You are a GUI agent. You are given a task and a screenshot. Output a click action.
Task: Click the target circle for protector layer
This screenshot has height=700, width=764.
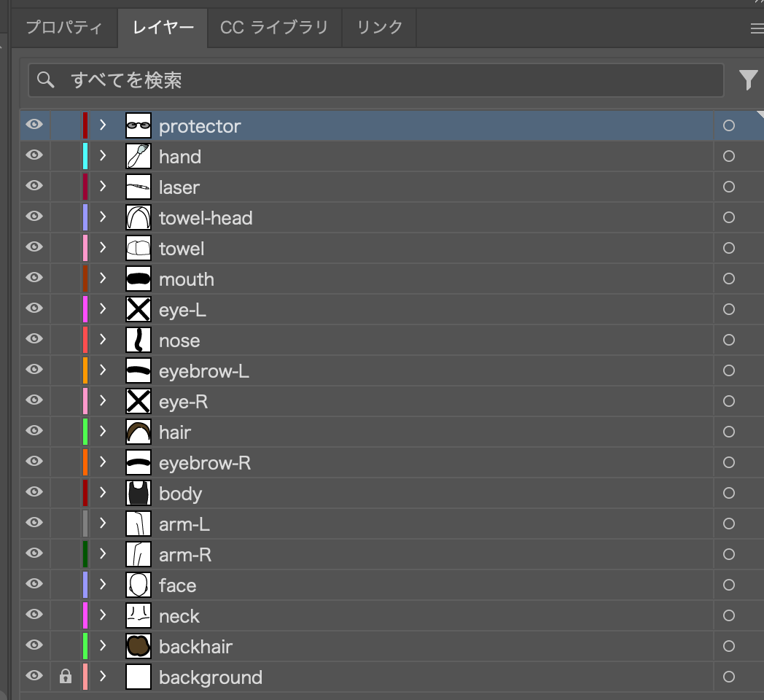click(728, 125)
